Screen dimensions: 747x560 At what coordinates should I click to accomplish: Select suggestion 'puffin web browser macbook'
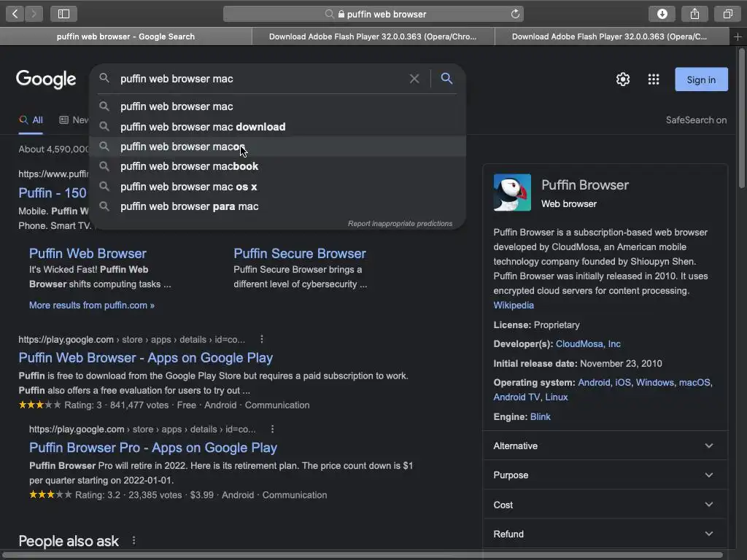[x=277, y=166]
